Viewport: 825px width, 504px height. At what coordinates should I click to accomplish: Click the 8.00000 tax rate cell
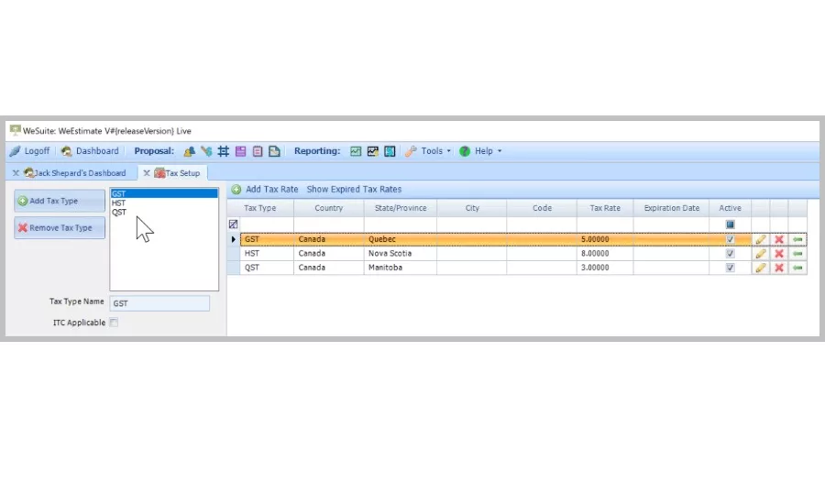coord(605,254)
